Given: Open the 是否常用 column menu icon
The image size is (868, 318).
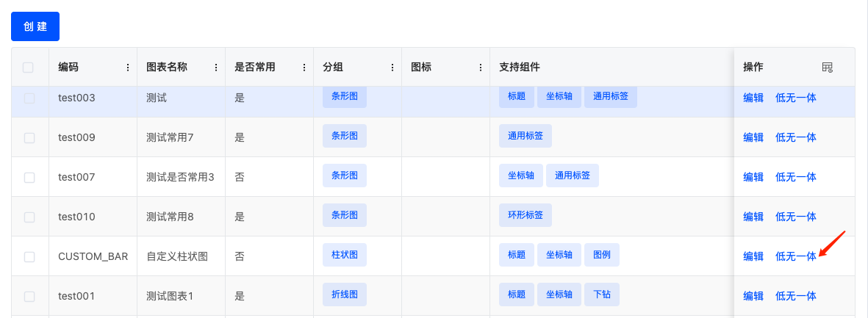Looking at the screenshot, I should click(304, 68).
